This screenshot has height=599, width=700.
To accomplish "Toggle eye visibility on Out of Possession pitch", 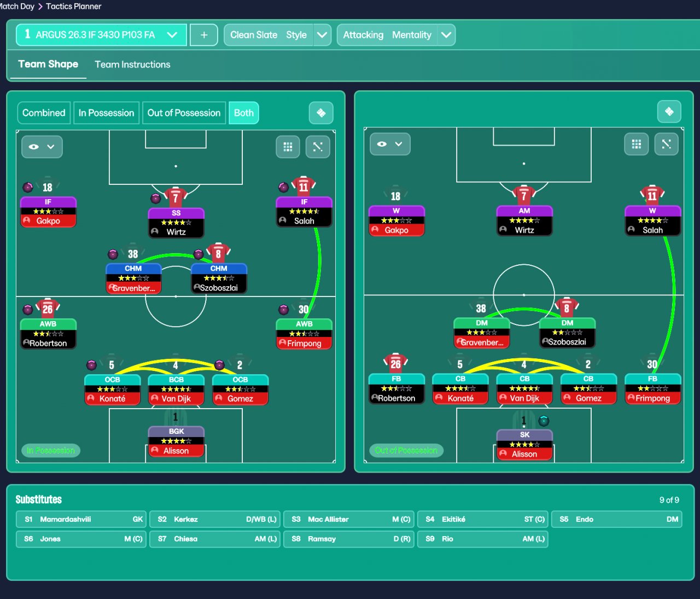I will pos(382,144).
